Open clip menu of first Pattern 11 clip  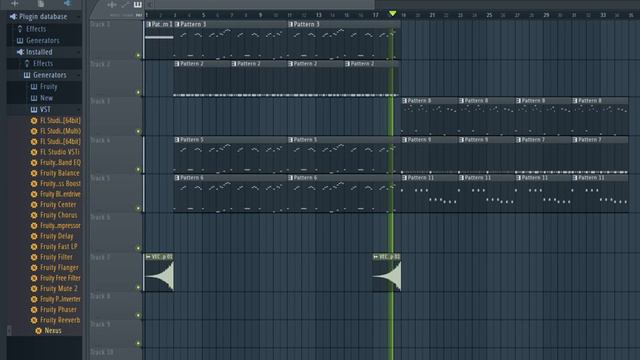coord(404,178)
